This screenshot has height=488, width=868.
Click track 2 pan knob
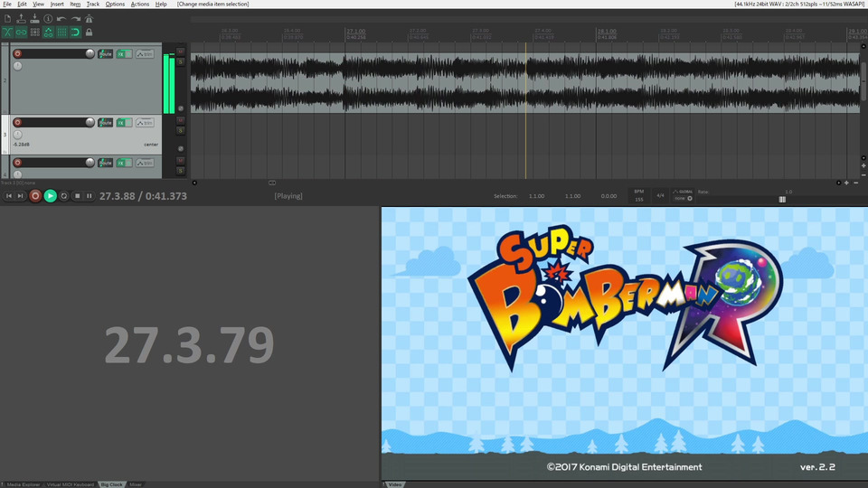click(x=18, y=66)
